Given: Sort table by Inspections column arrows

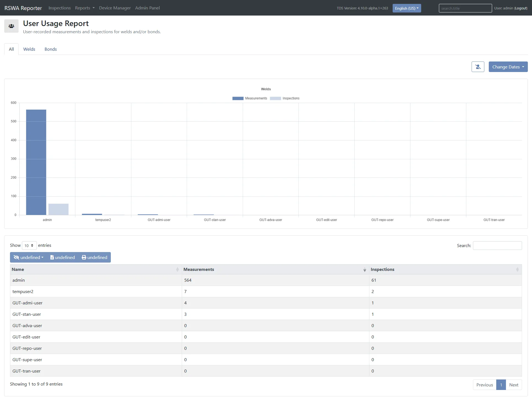Looking at the screenshot, I should (517, 269).
